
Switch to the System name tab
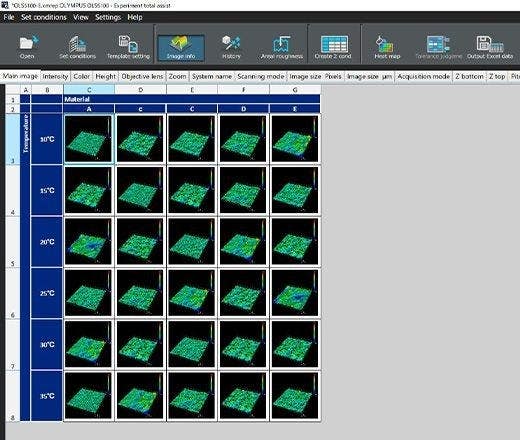[x=212, y=76]
